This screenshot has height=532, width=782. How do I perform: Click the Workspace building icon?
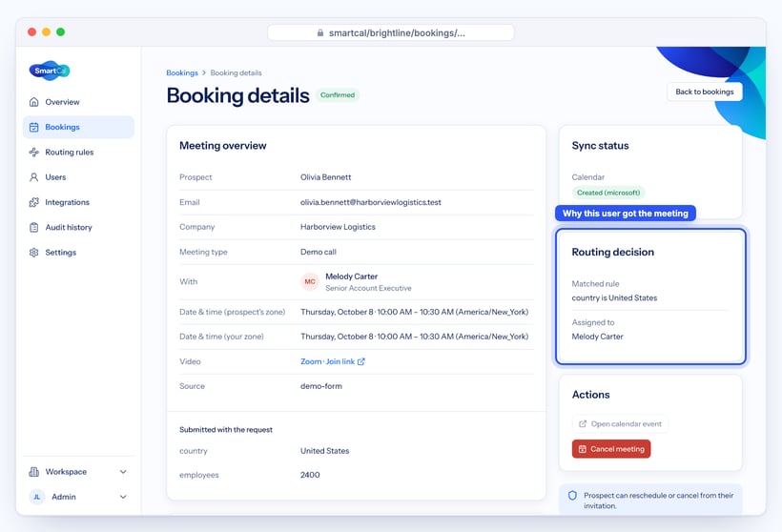coord(34,472)
